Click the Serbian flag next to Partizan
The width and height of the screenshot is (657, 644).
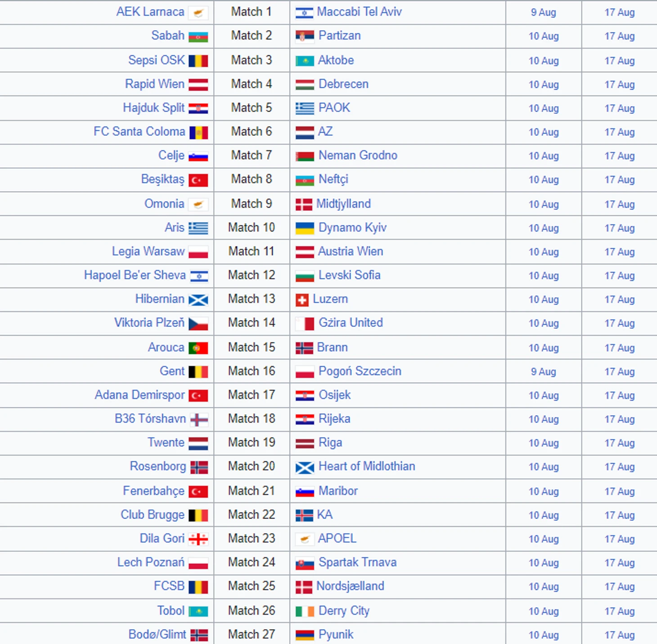[304, 36]
